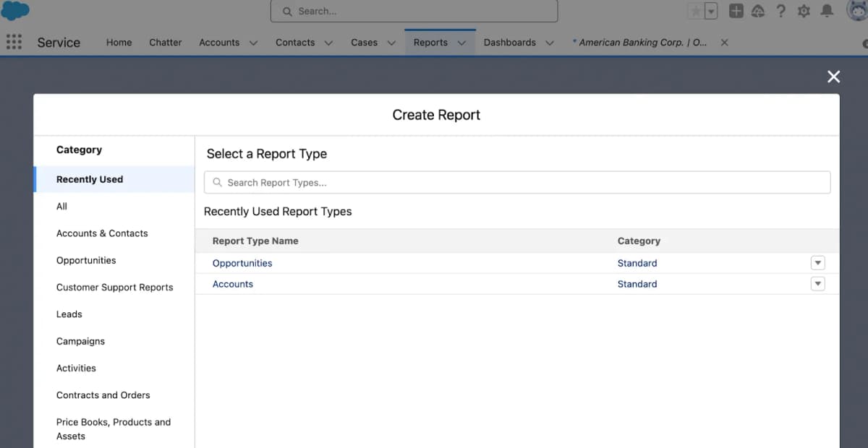
Task: Open the Setup gear icon
Action: [x=804, y=11]
